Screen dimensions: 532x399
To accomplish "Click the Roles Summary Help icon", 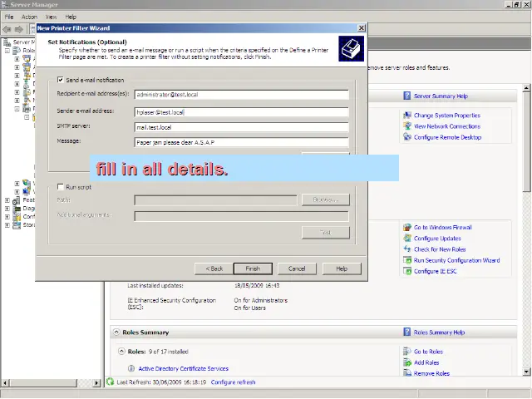I will [x=406, y=332].
